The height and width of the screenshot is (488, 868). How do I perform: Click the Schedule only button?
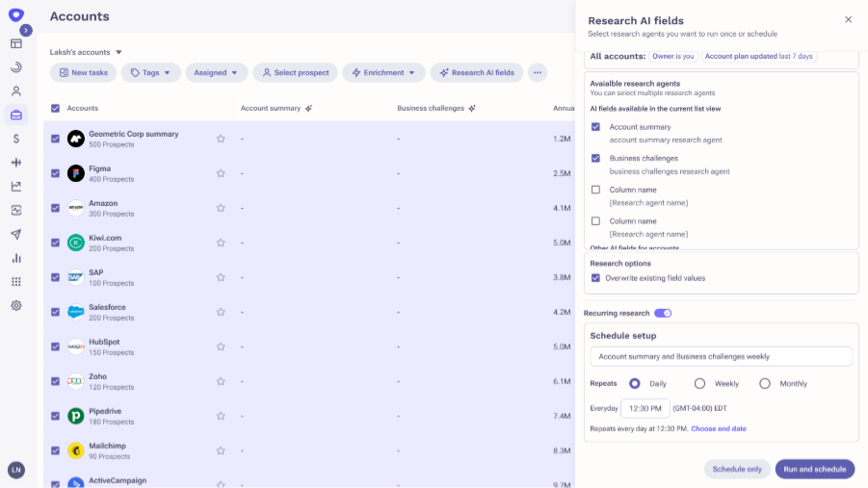coord(737,469)
